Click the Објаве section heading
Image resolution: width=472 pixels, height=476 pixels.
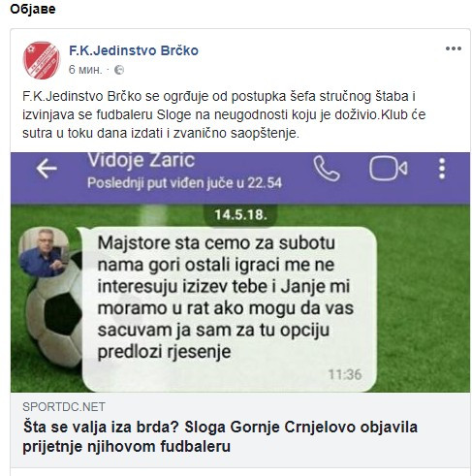[33, 9]
